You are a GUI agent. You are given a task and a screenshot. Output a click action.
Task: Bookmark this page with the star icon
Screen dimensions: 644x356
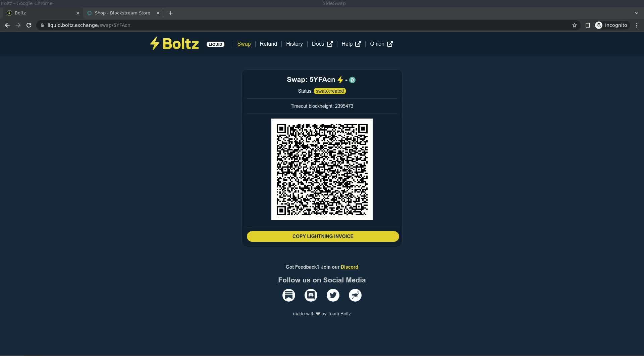574,25
